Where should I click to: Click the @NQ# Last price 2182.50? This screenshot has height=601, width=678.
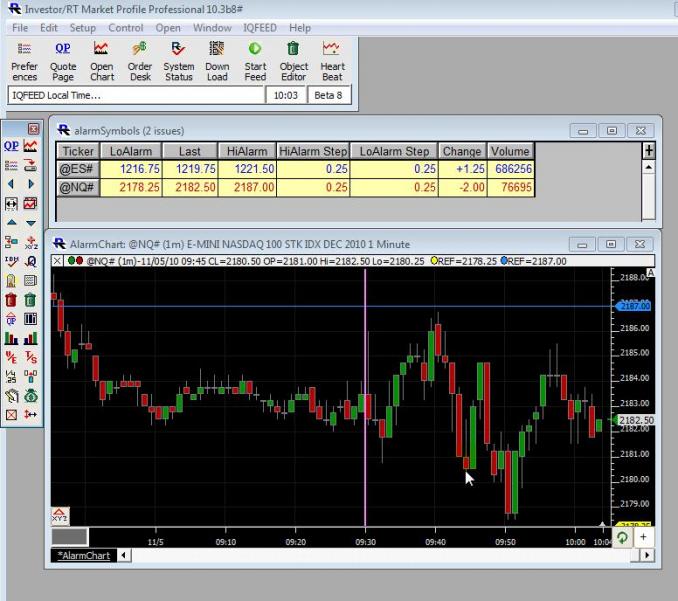click(x=190, y=187)
